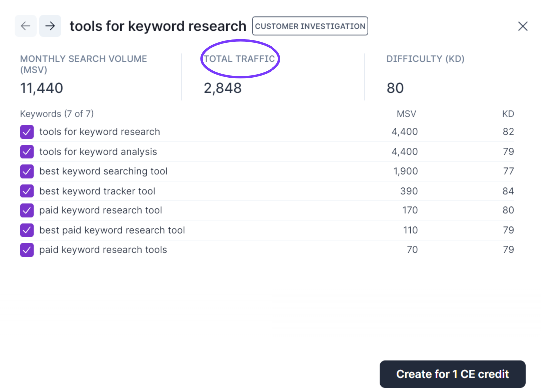This screenshot has width=544, height=392.
Task: Uncheck 'best paid keyword research tool'
Action: [27, 230]
